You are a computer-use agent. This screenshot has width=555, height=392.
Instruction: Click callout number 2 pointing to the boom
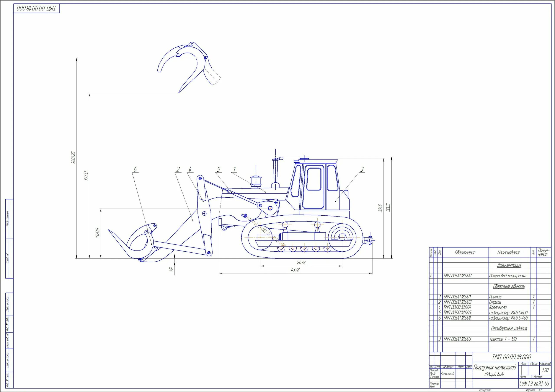point(178,169)
